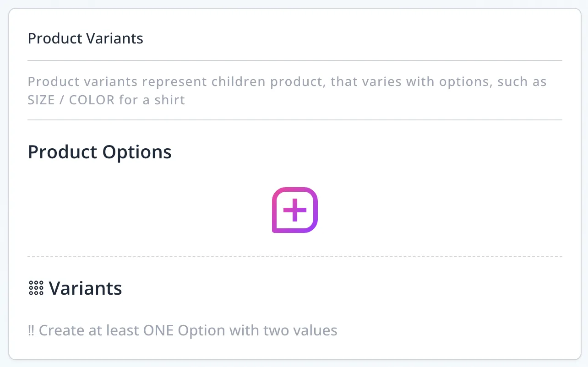This screenshot has width=588, height=367.
Task: Click the divider line above Product Options
Action: (294, 120)
